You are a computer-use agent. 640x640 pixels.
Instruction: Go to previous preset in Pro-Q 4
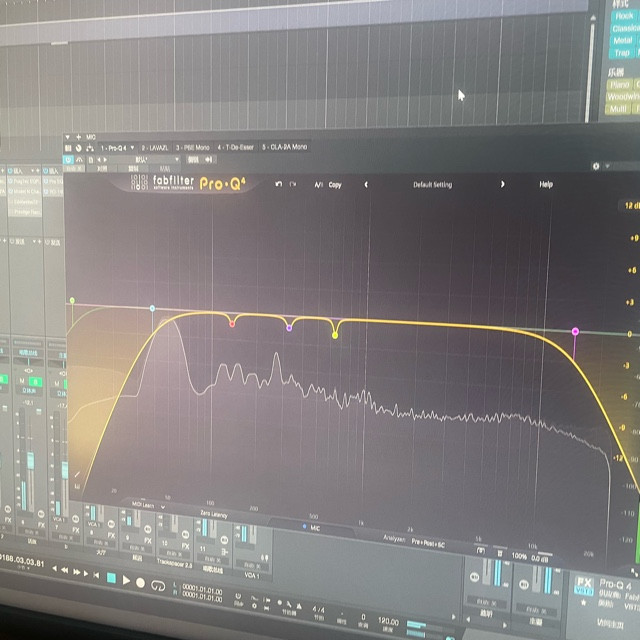pos(366,184)
